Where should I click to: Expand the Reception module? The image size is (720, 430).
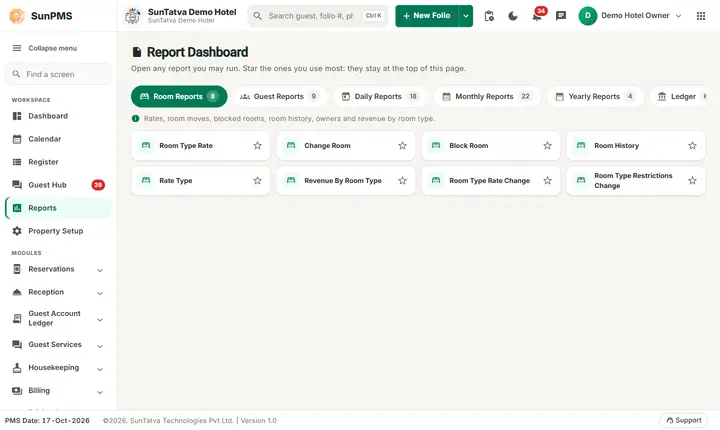[58, 292]
